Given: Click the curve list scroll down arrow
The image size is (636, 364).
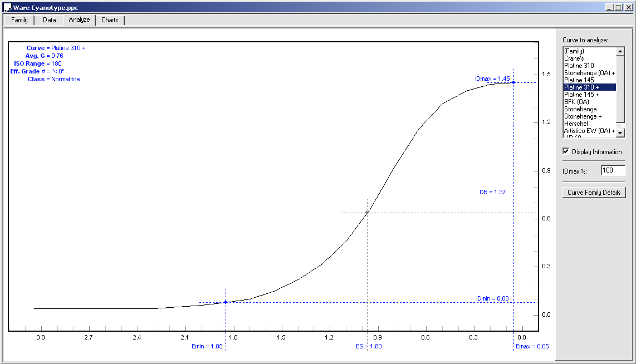Looking at the screenshot, I should click(620, 133).
